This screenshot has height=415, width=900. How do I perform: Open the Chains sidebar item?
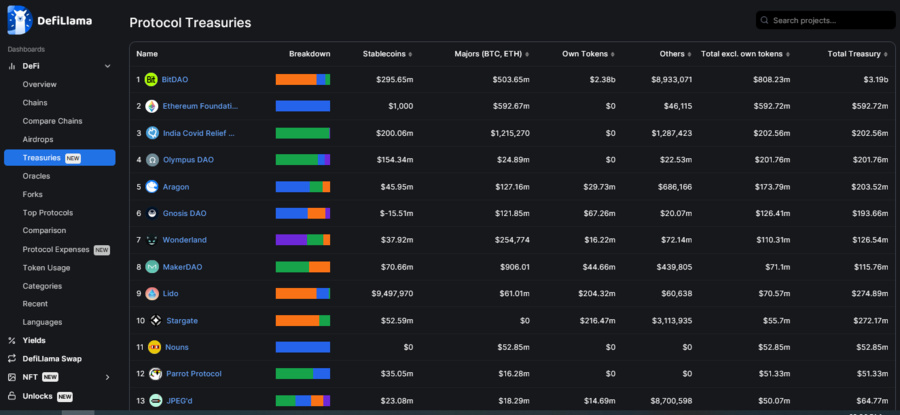click(x=35, y=103)
